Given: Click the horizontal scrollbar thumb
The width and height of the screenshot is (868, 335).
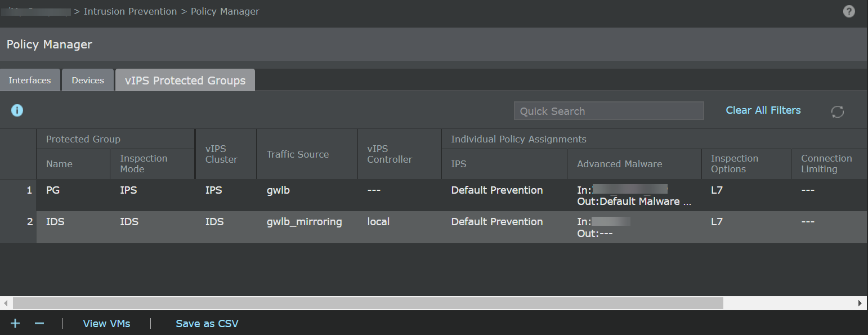Looking at the screenshot, I should click(x=368, y=303).
